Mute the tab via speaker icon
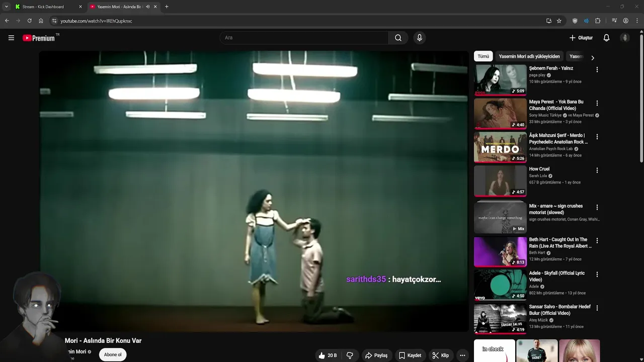The image size is (644, 362). click(x=148, y=7)
